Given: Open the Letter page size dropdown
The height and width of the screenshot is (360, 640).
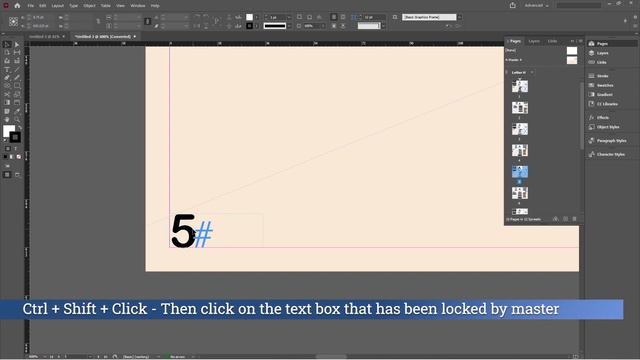Looking at the screenshot, I should point(531,73).
